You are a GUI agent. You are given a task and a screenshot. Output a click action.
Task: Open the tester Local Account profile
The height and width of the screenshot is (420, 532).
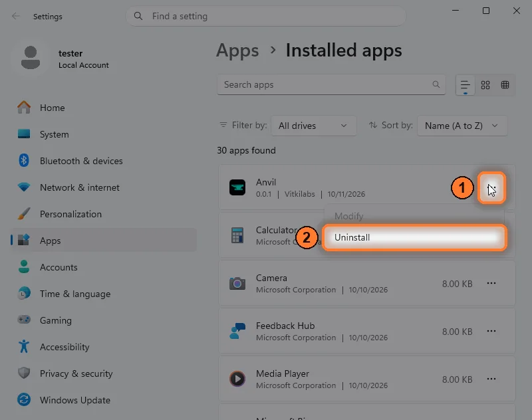pyautogui.click(x=65, y=58)
